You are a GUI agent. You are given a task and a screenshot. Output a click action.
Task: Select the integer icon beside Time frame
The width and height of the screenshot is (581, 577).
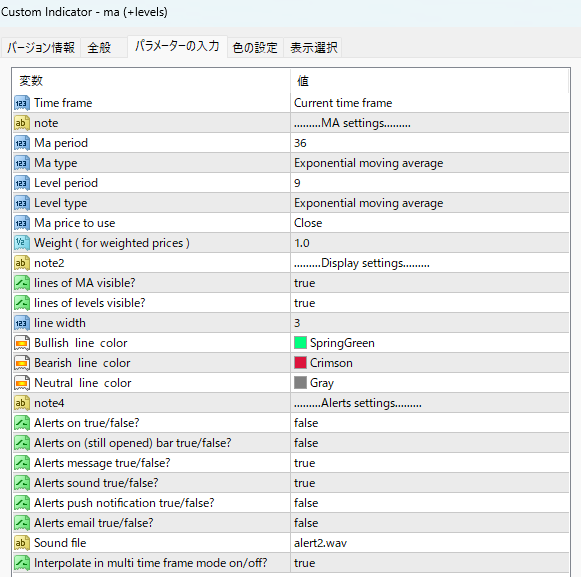pyautogui.click(x=21, y=103)
